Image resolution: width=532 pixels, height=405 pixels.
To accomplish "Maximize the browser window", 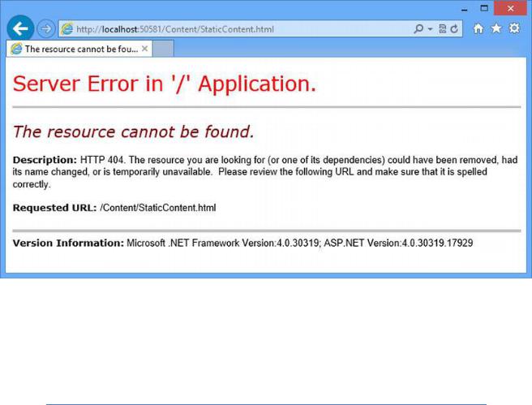I will coord(484,8).
